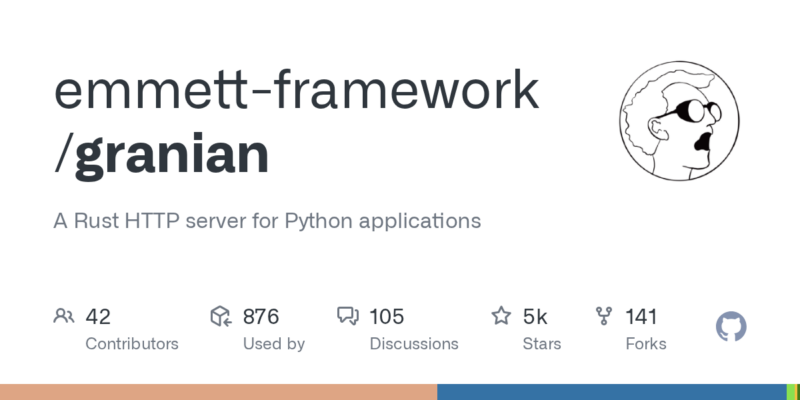
Task: Click the Forks branch icon
Action: (604, 316)
